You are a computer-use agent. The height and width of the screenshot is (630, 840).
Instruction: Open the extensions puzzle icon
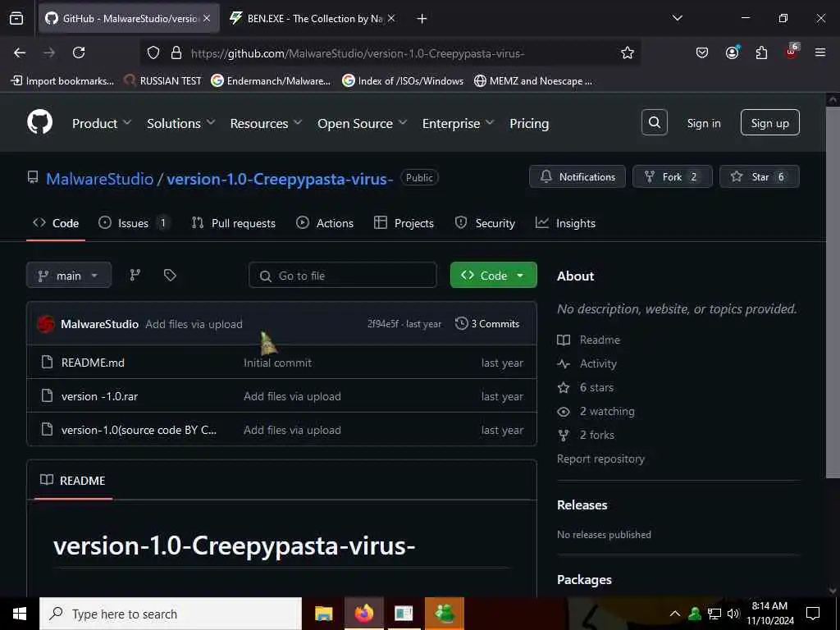(x=761, y=52)
